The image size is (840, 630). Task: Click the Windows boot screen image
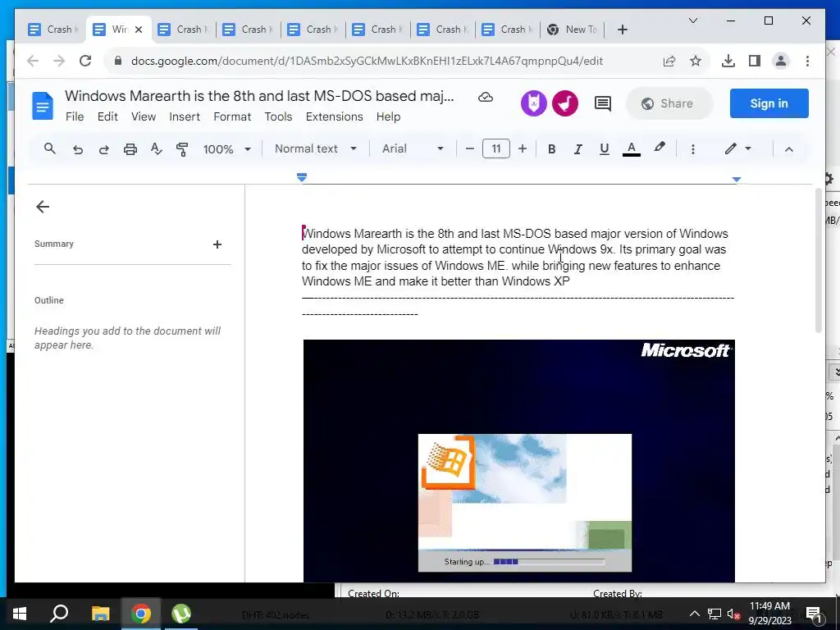tap(518, 461)
